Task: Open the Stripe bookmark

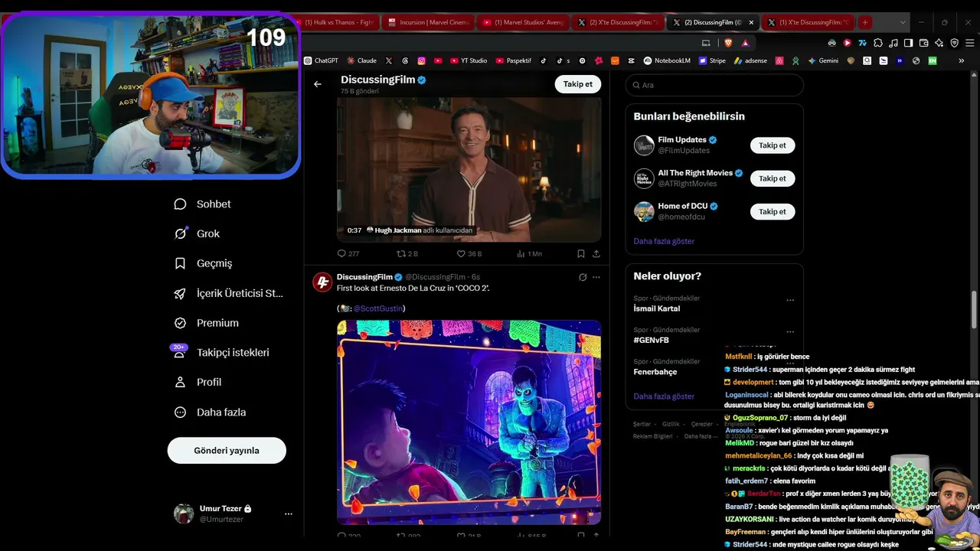Action: pos(712,60)
